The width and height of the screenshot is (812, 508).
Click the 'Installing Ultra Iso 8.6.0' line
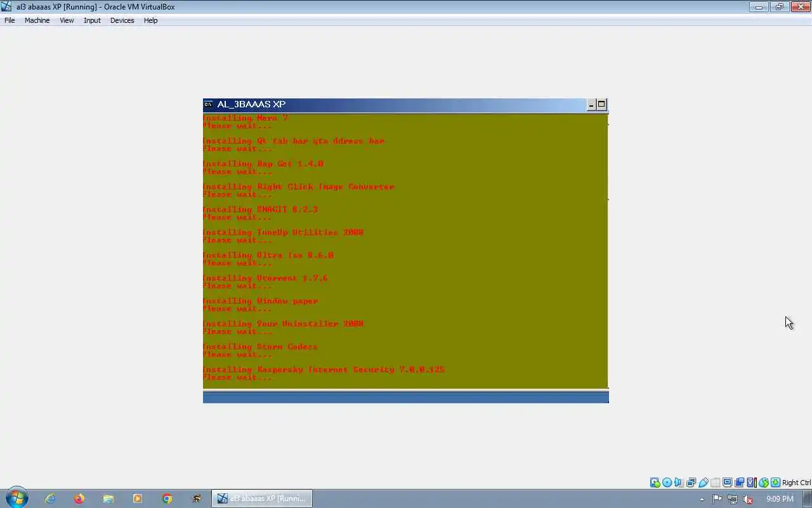click(x=268, y=255)
